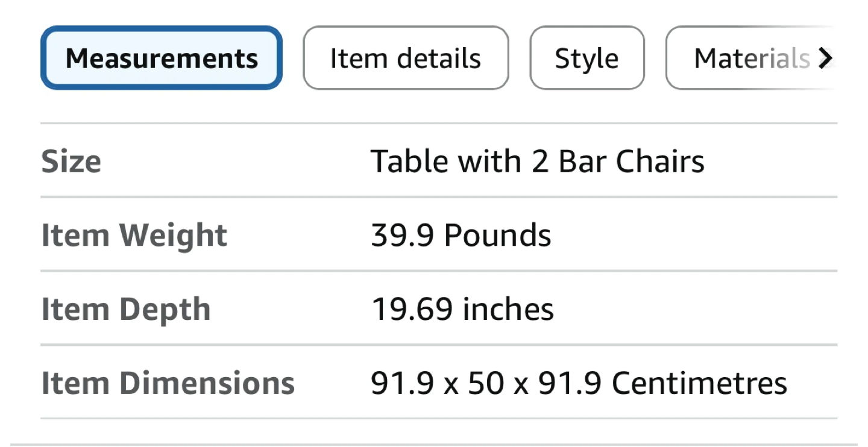Click the Pounds unit text

(497, 235)
